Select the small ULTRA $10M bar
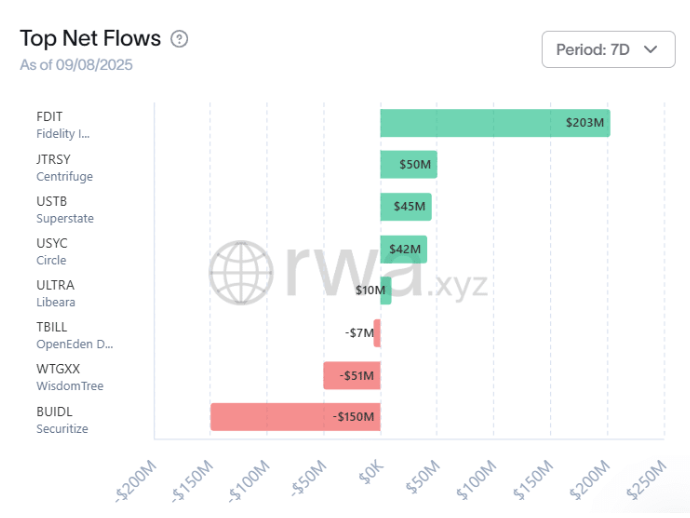The height and width of the screenshot is (518, 690). pyautogui.click(x=385, y=291)
